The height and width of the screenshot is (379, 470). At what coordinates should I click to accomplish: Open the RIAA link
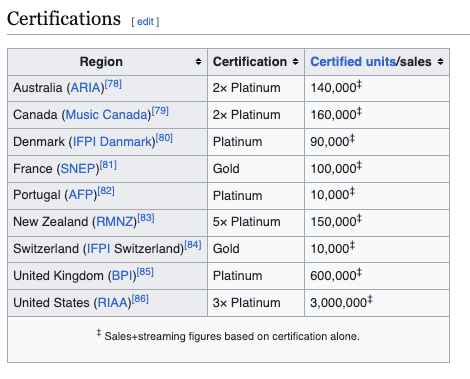click(112, 303)
